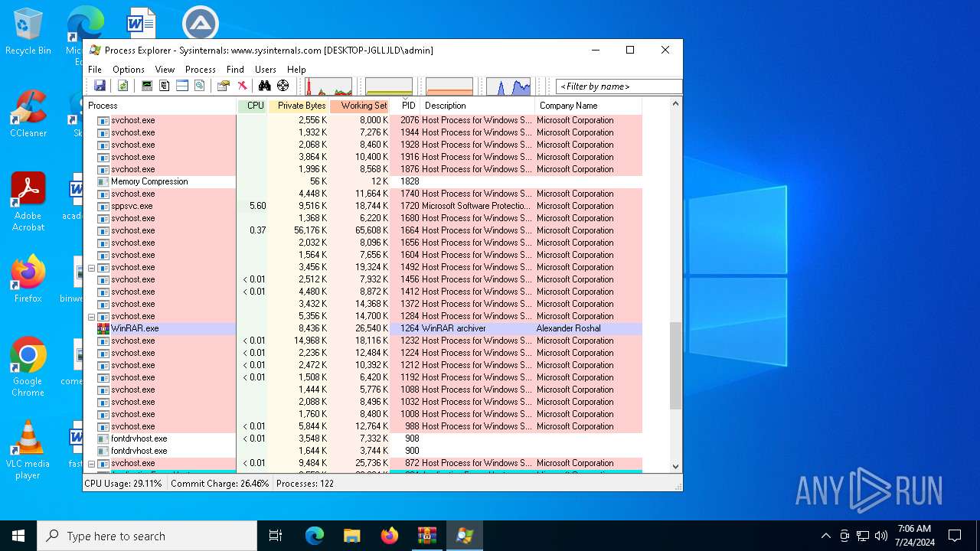Select the fontdrvhost.exe PID 908 row
The image size is (980, 551).
click(363, 439)
